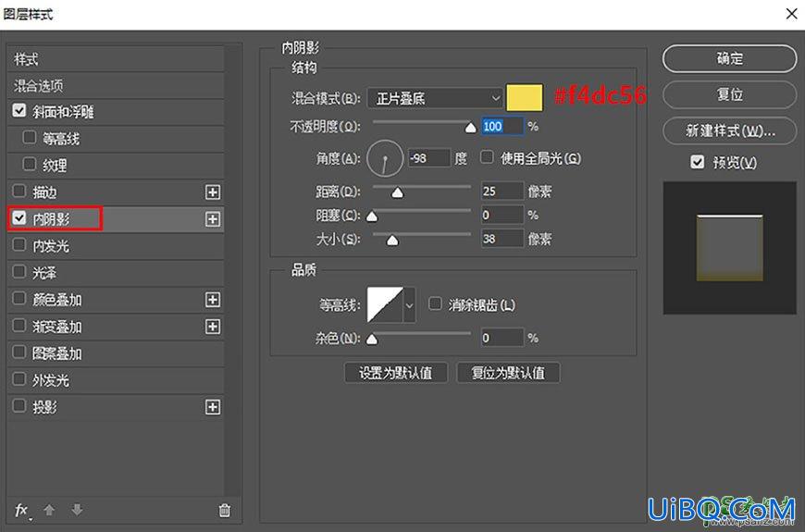Add another 投影 effect with plus icon
This screenshot has height=532, width=805.
[x=213, y=407]
